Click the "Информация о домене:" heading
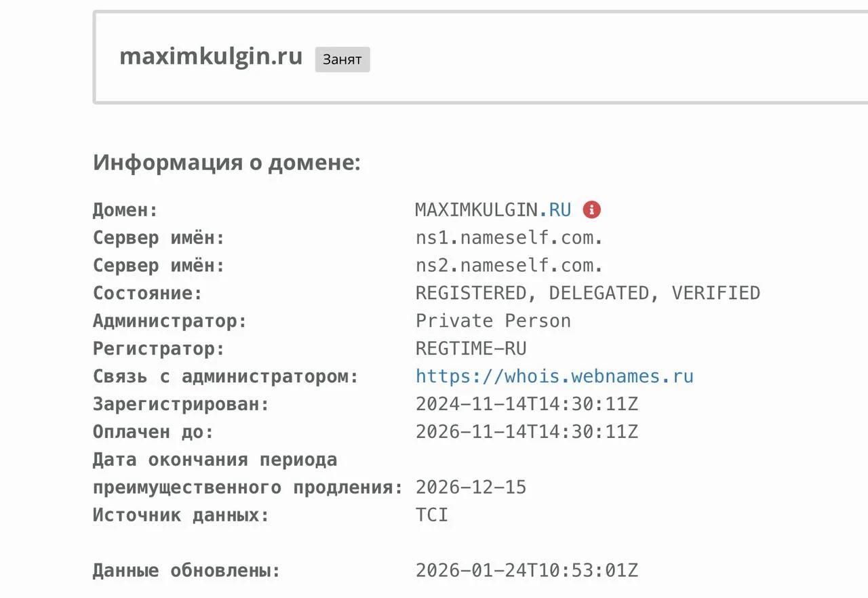Image resolution: width=868 pixels, height=598 pixels. [226, 163]
